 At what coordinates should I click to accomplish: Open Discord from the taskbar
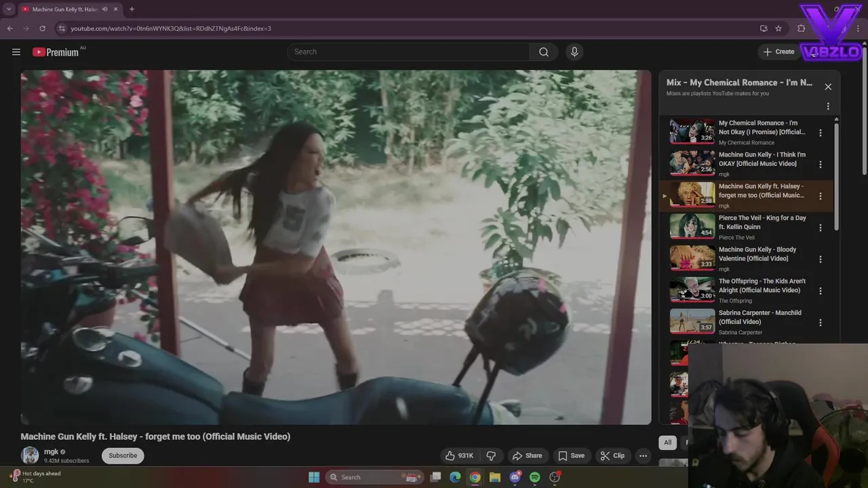click(515, 477)
